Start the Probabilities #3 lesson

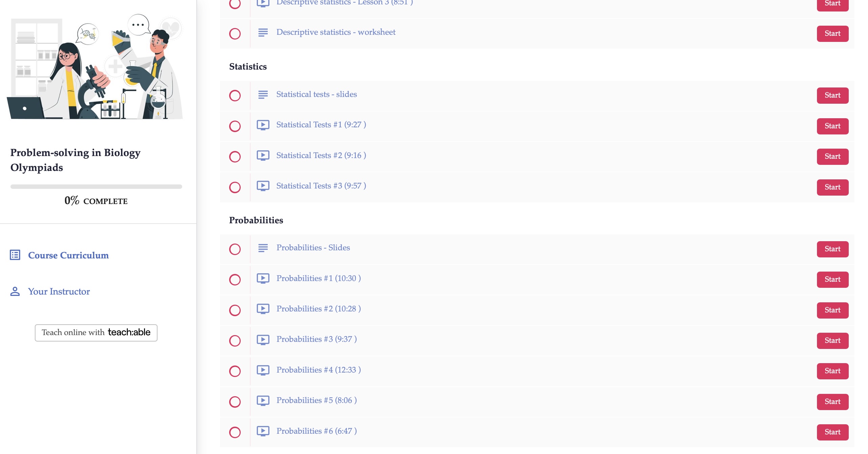point(832,340)
